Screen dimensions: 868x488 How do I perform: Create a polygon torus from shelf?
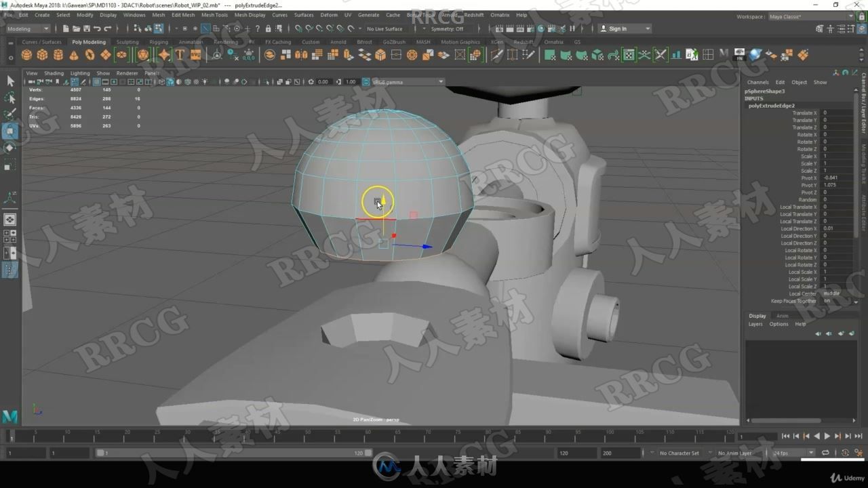90,55
